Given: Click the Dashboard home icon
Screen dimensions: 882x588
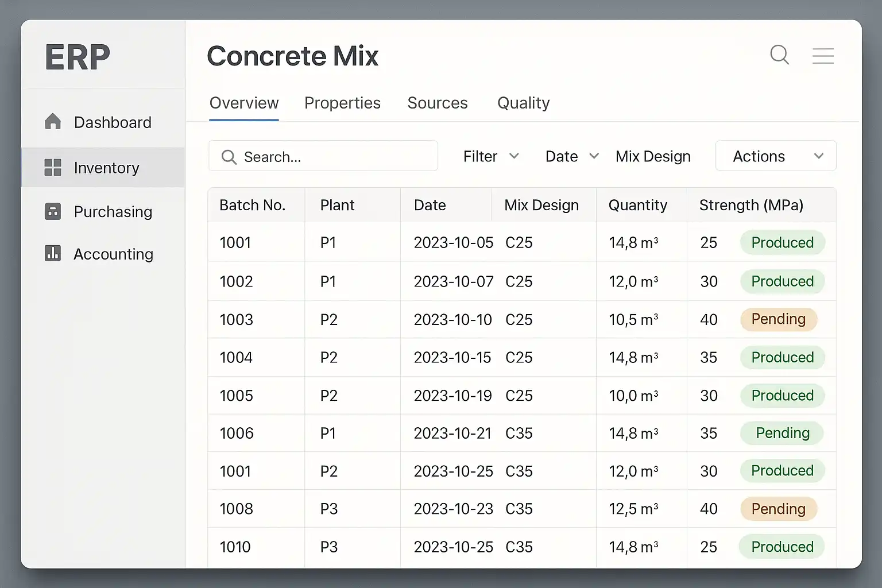Looking at the screenshot, I should coord(53,122).
